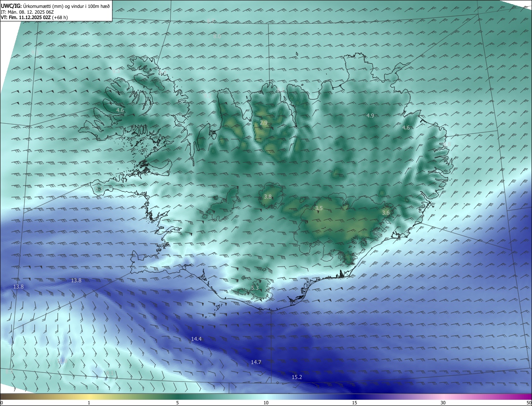
Task: Click the 2.9 value label on the map
Action: tap(264, 123)
